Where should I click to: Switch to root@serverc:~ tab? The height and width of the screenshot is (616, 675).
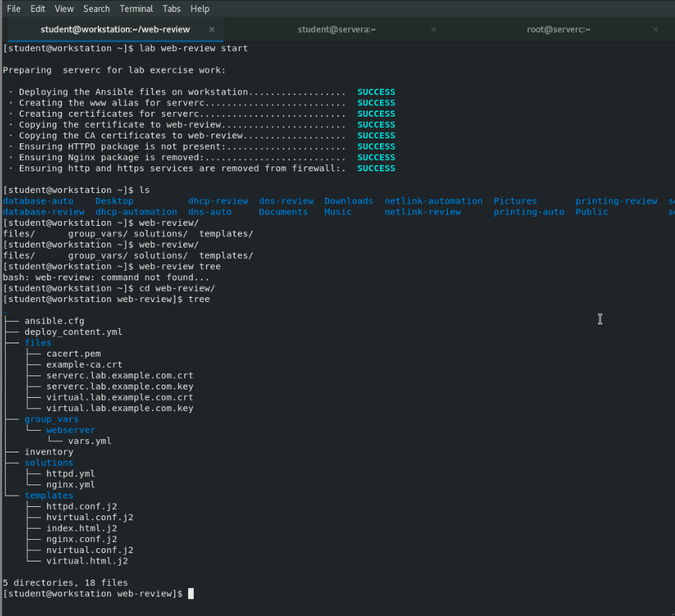pos(558,29)
